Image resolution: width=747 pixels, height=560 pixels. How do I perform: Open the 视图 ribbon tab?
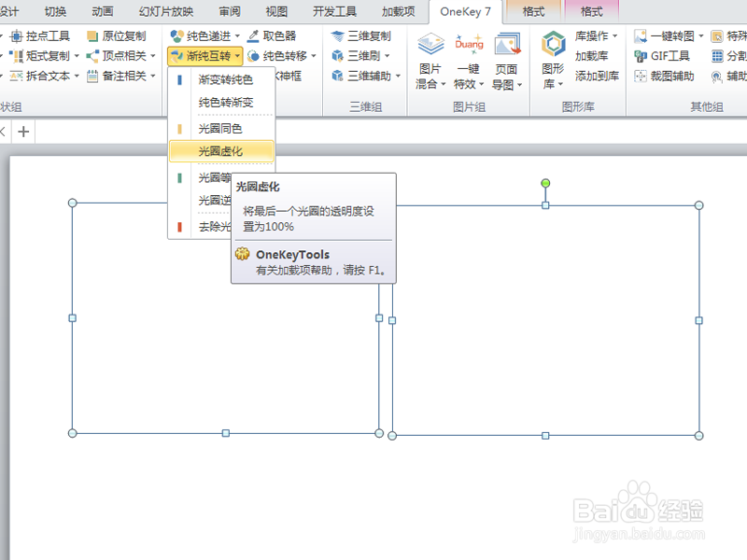click(276, 11)
